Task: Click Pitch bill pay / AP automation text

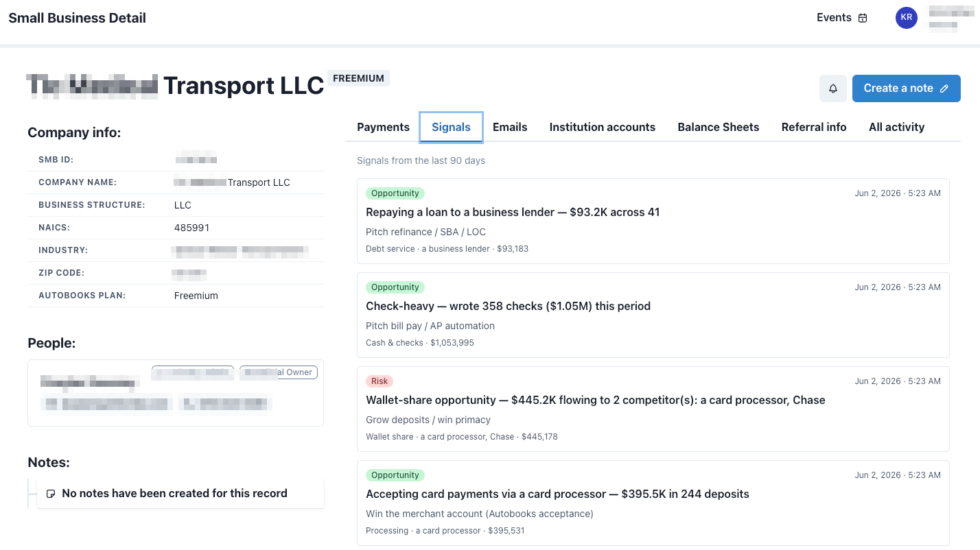Action: coord(430,326)
